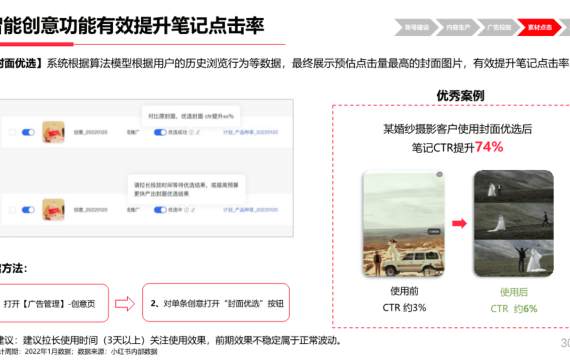Click the CTR 约3% value
Image resolution: width=570 pixels, height=360 pixels.
pyautogui.click(x=404, y=308)
